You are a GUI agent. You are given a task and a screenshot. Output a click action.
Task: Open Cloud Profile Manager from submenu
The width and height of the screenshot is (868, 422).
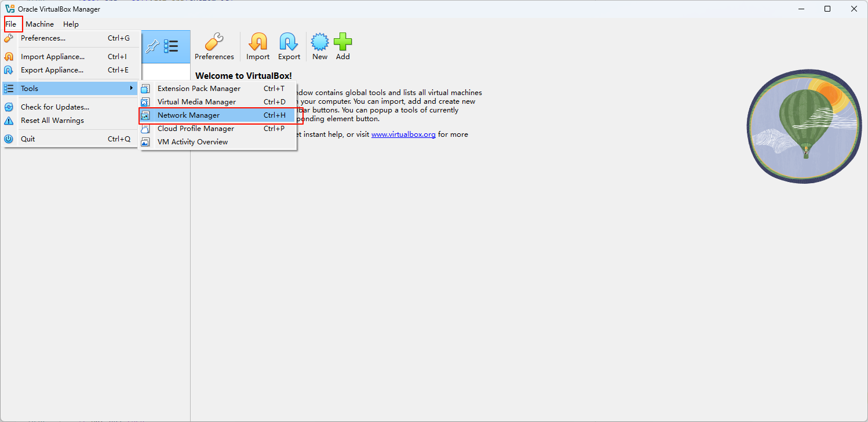(x=217, y=129)
